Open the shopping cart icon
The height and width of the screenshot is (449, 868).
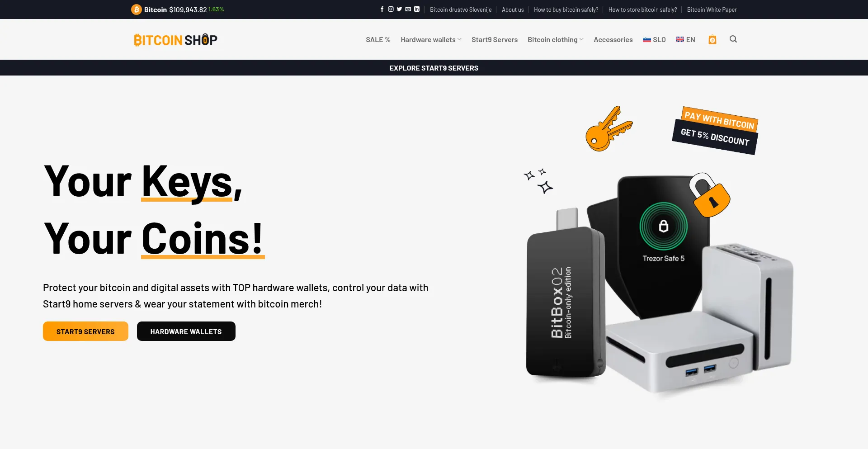(x=712, y=40)
